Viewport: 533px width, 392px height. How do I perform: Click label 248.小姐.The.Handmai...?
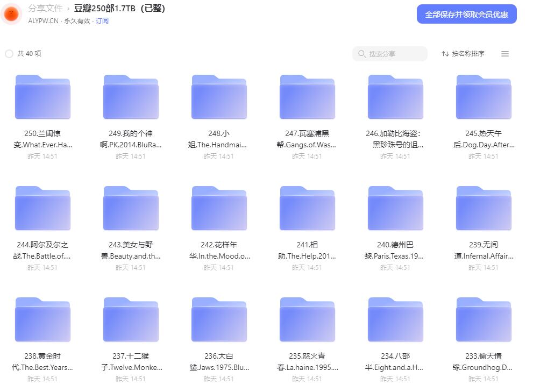pos(217,139)
